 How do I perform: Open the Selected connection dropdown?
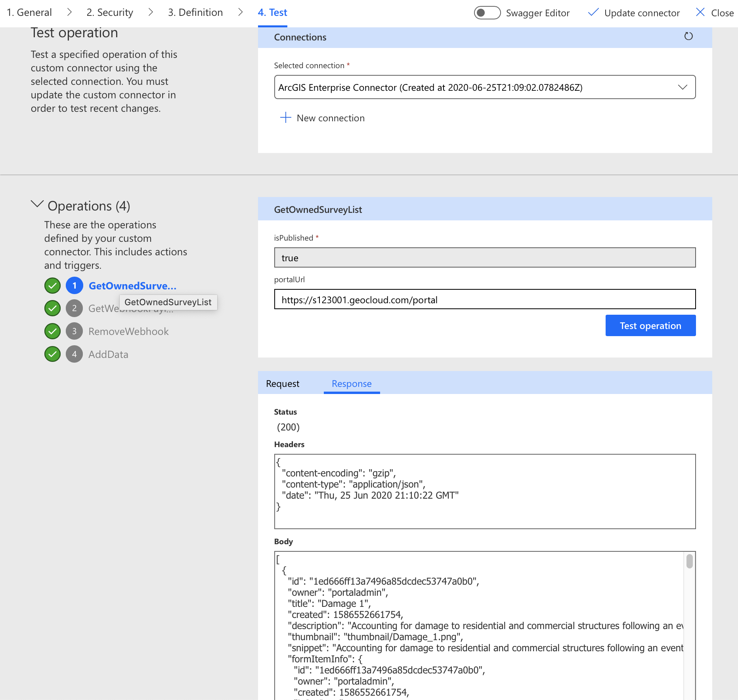click(x=485, y=87)
